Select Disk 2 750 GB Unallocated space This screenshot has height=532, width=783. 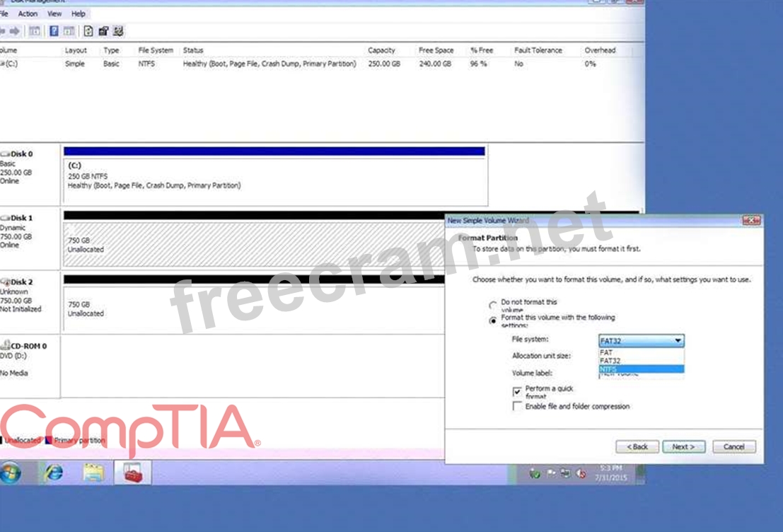coord(254,308)
